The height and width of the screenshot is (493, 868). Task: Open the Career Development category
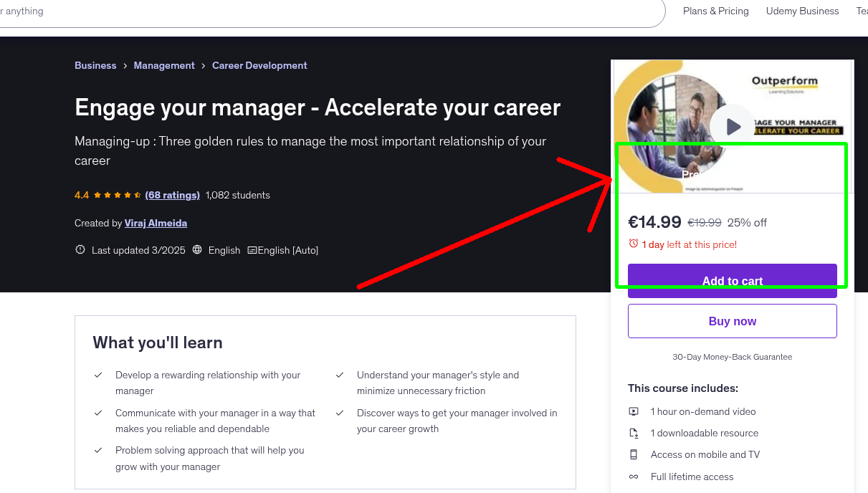259,65
